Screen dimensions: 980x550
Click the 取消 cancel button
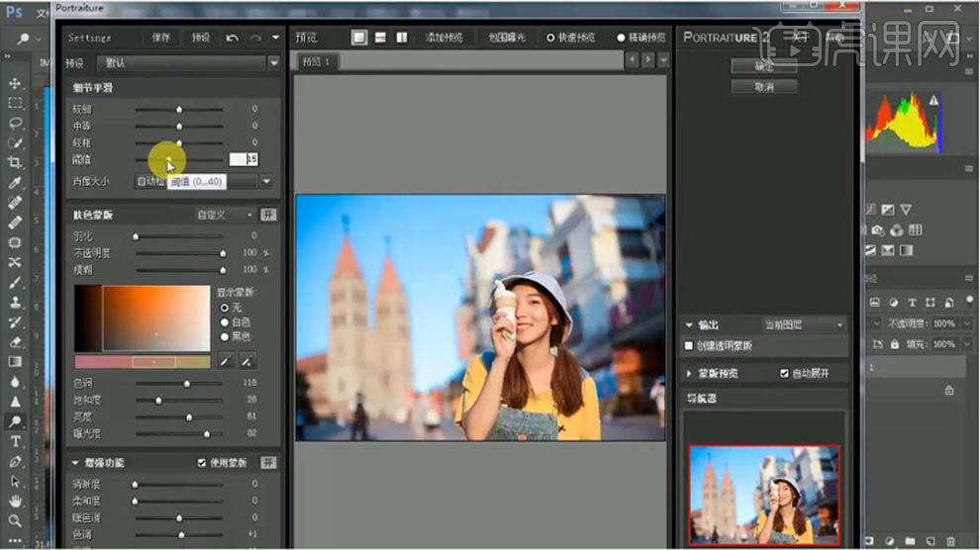(763, 87)
